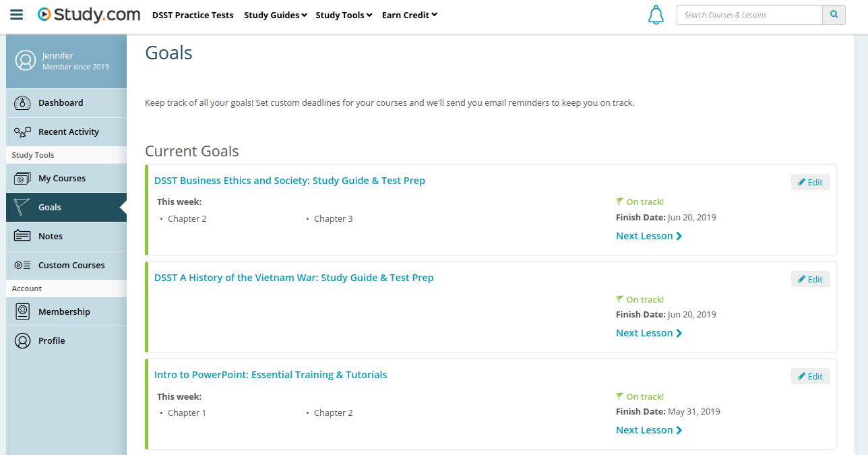This screenshot has height=455, width=868.
Task: Open Intro to PowerPoint course link
Action: coord(271,375)
